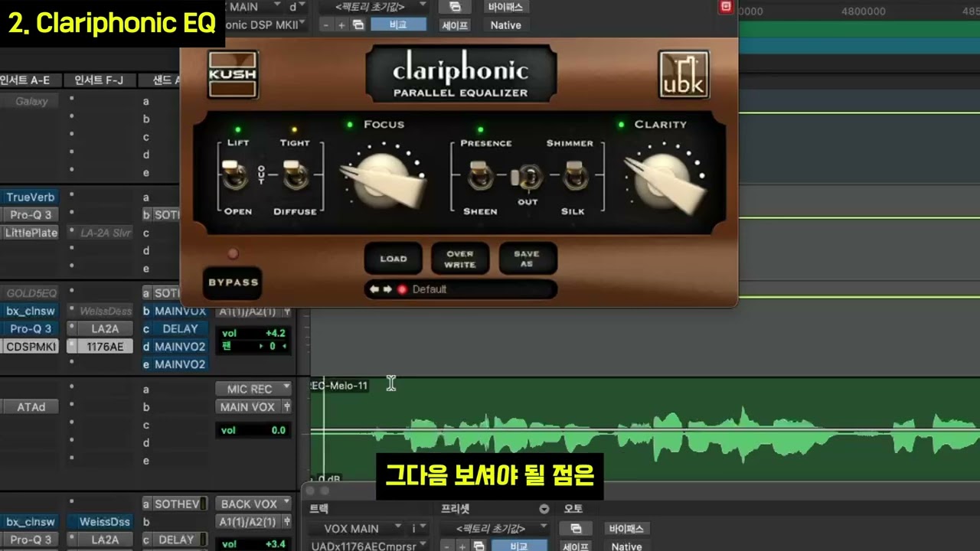The image size is (980, 551).
Task: Open the UADx1176AECmprsr plugin selector dropdown
Action: coord(367,546)
